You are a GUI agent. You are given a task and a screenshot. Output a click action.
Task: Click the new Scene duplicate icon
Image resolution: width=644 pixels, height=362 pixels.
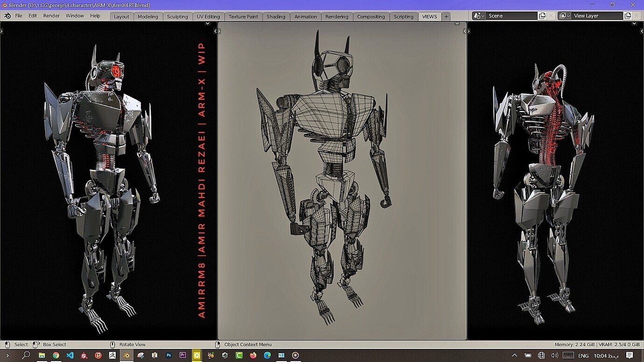[542, 15]
